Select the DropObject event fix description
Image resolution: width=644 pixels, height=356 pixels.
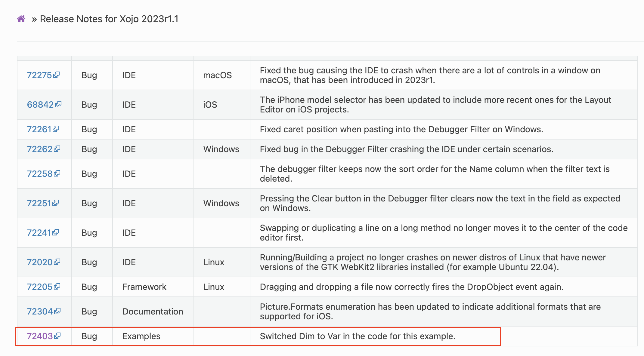(x=412, y=287)
